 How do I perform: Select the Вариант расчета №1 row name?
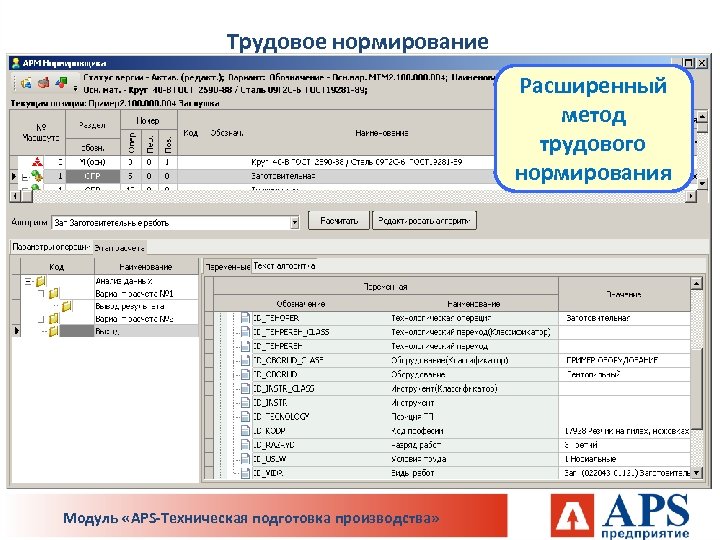[134, 293]
